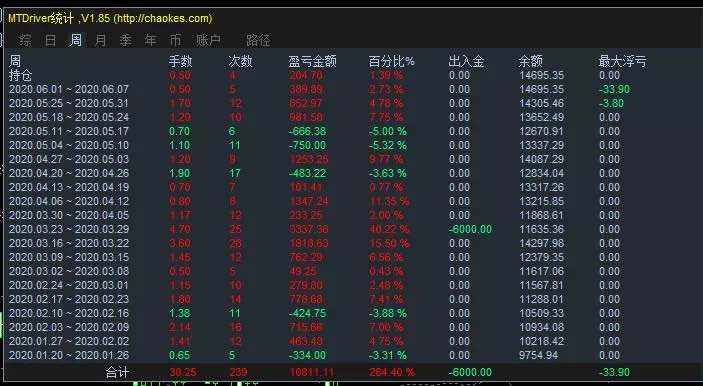This screenshot has width=703, height=386.
Task: Open the 路径 path tab
Action: pos(258,40)
